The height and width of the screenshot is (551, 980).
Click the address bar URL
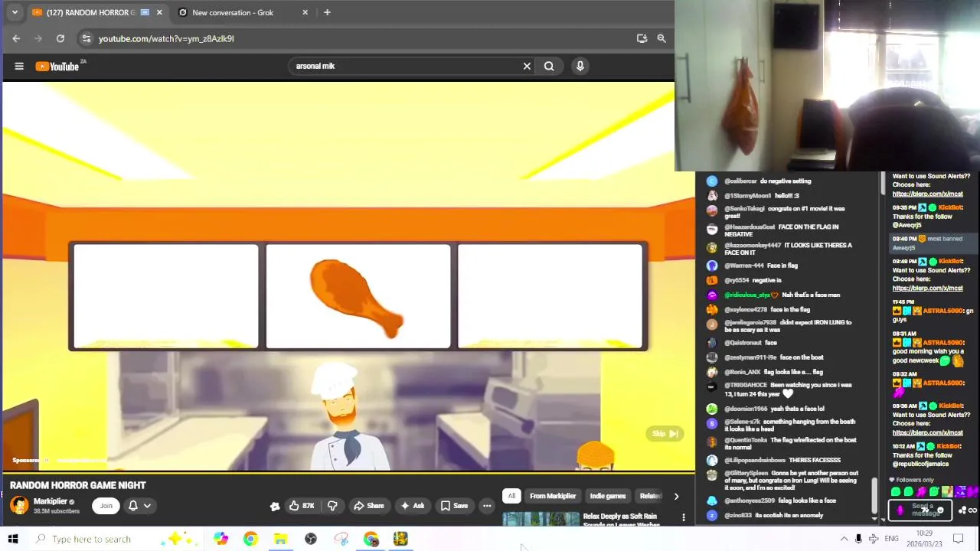166,38
